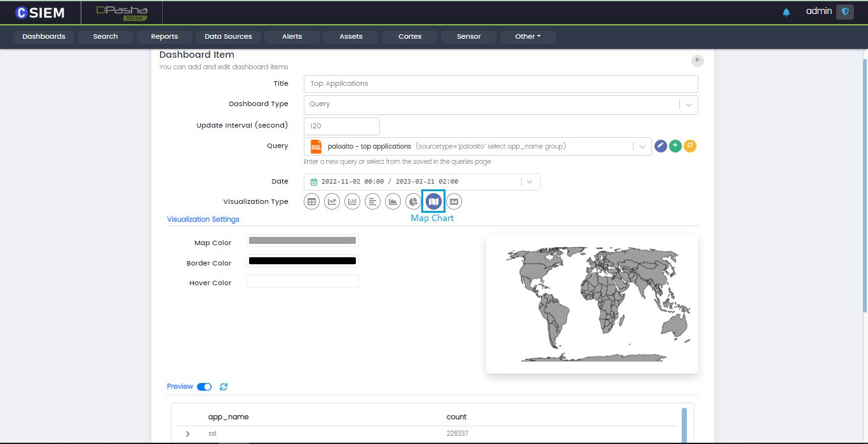Choose the line chart visualization icon
868x444 pixels.
point(332,201)
